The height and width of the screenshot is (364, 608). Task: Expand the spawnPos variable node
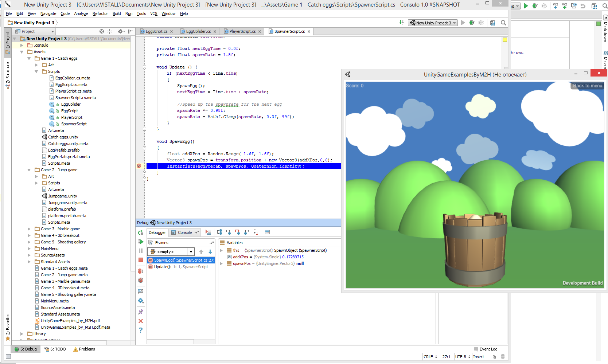click(221, 263)
